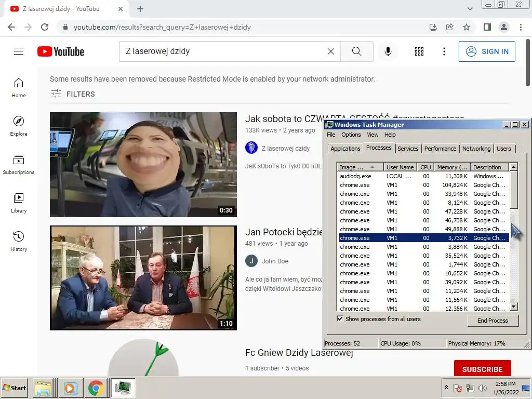Switch to the Applications tab
This screenshot has width=532, height=399.
click(x=345, y=149)
